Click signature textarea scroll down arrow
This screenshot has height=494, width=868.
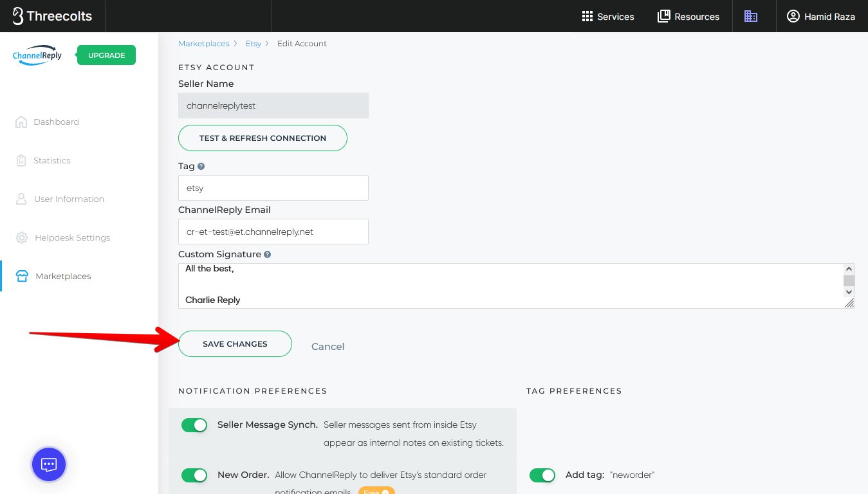pyautogui.click(x=849, y=291)
